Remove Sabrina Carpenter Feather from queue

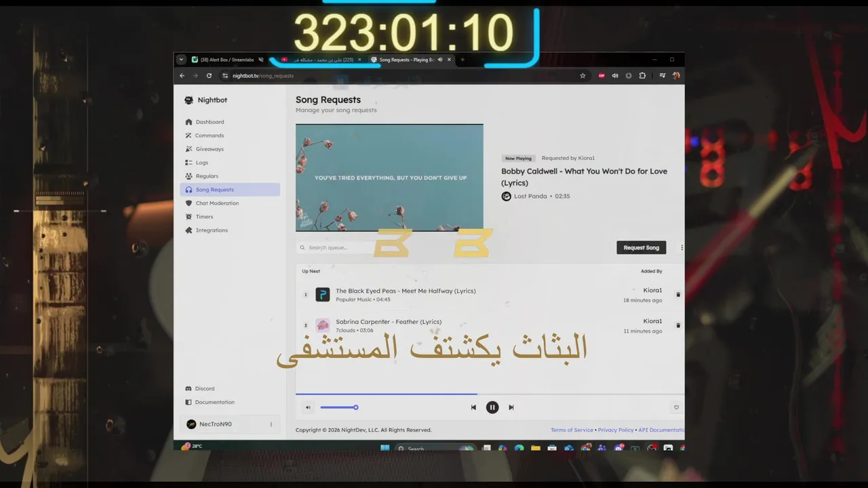[x=678, y=325]
